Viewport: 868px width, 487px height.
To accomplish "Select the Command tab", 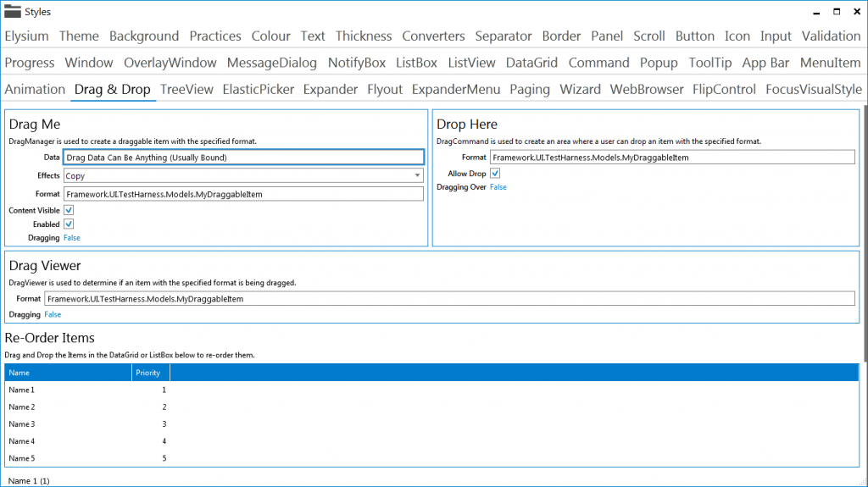I will tap(599, 63).
